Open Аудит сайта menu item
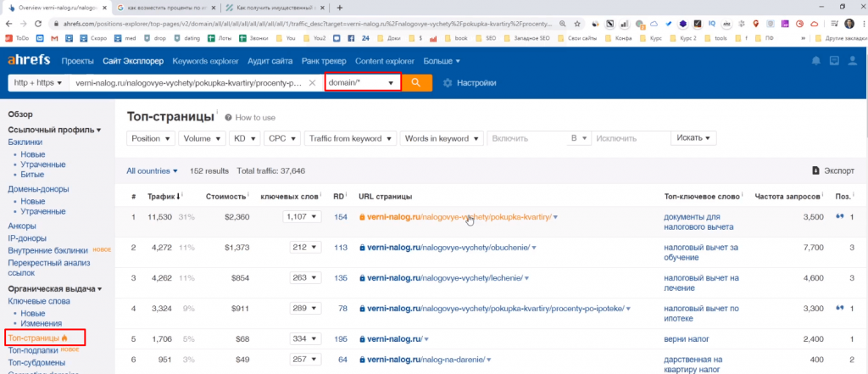Viewport: 868px width, 374px height. pos(270,61)
